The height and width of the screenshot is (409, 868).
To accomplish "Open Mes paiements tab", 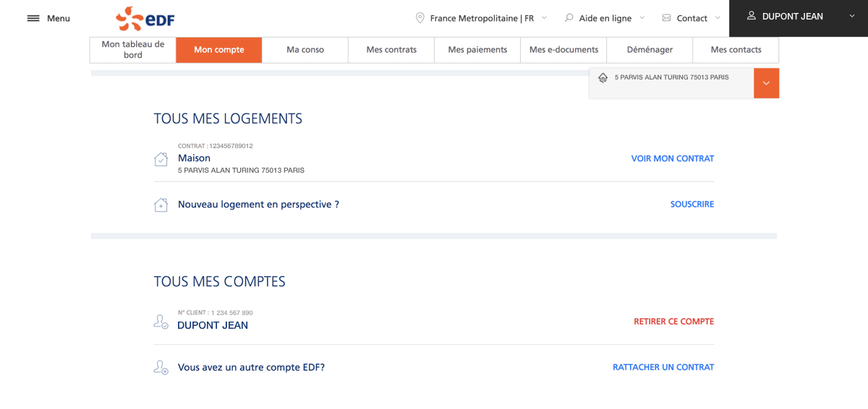I will pyautogui.click(x=477, y=50).
